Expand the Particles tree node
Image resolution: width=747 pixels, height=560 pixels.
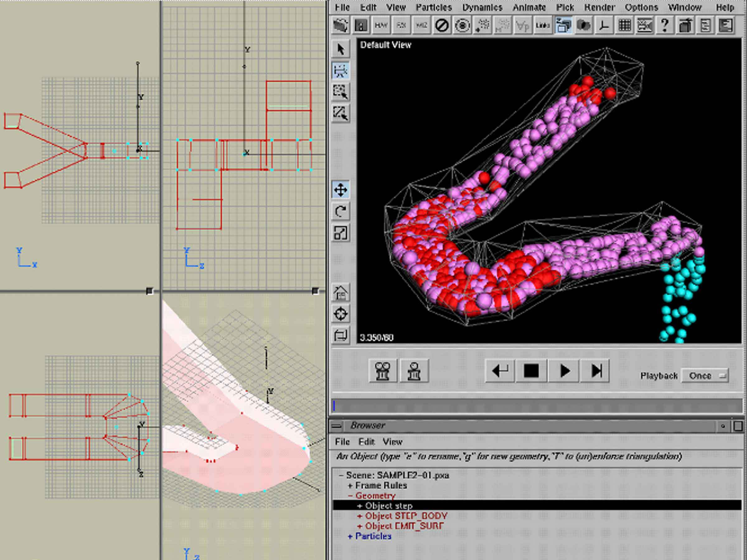pyautogui.click(x=350, y=536)
